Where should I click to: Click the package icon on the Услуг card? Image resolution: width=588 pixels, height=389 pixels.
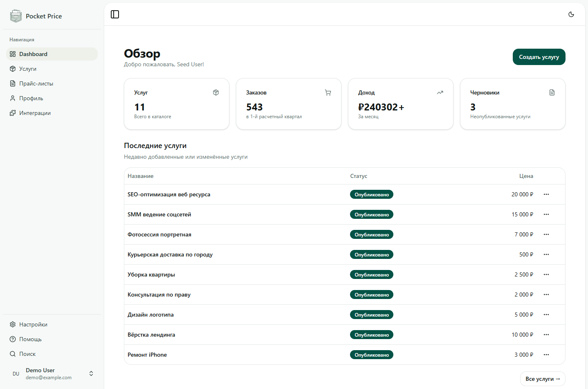click(x=216, y=92)
